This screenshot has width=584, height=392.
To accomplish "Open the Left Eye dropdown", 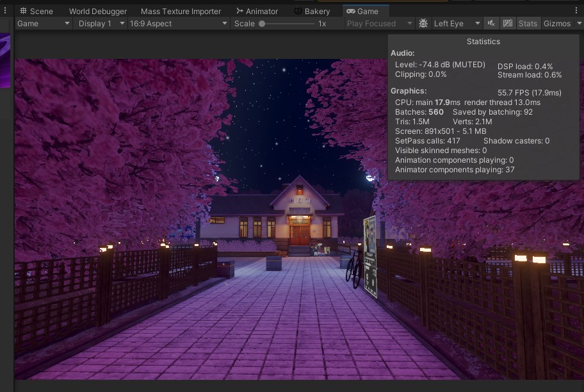I will 457,24.
